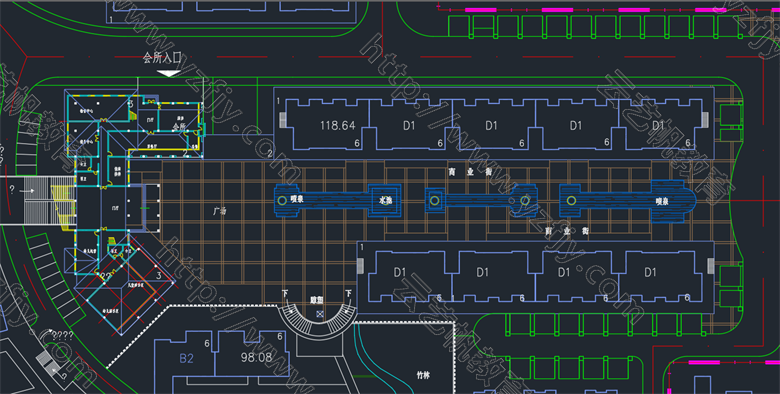780x394 pixels.
Task: Click the ???? text near the parking arrow
Action: [63, 336]
